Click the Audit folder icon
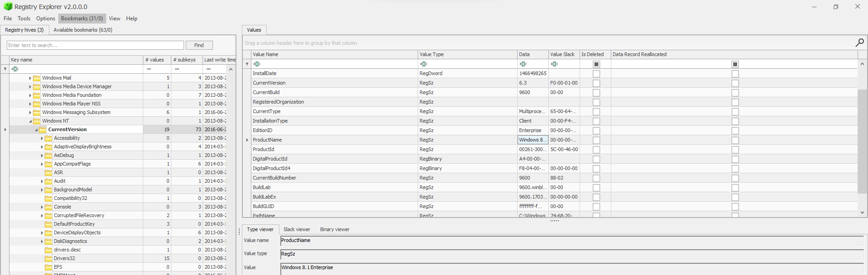The height and width of the screenshot is (275, 868). (49, 181)
